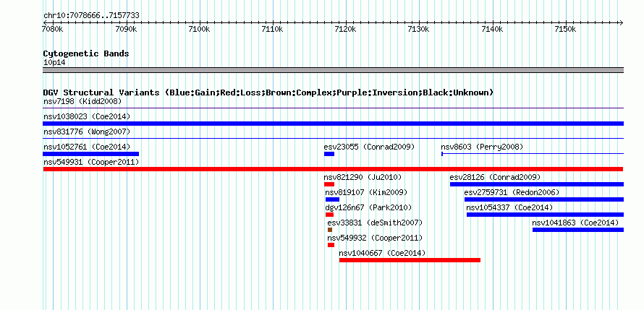Screen dimensions: 644x310
Task: Select the red nsv821290 loss bar
Action: coord(329,184)
